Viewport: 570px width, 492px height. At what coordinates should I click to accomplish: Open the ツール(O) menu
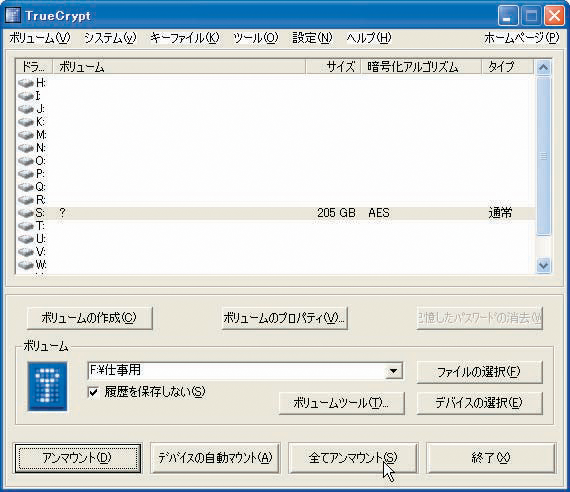click(x=256, y=38)
